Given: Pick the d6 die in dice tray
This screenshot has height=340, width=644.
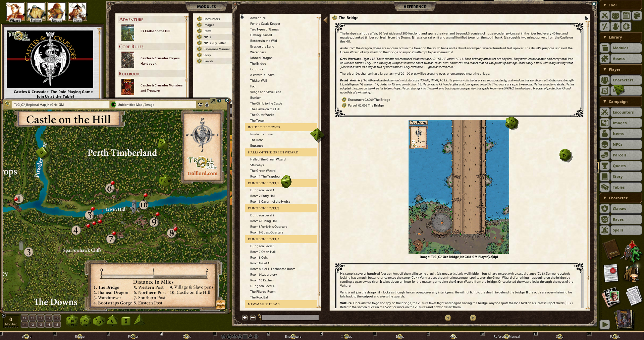Looking at the screenshot, I should [126, 321].
